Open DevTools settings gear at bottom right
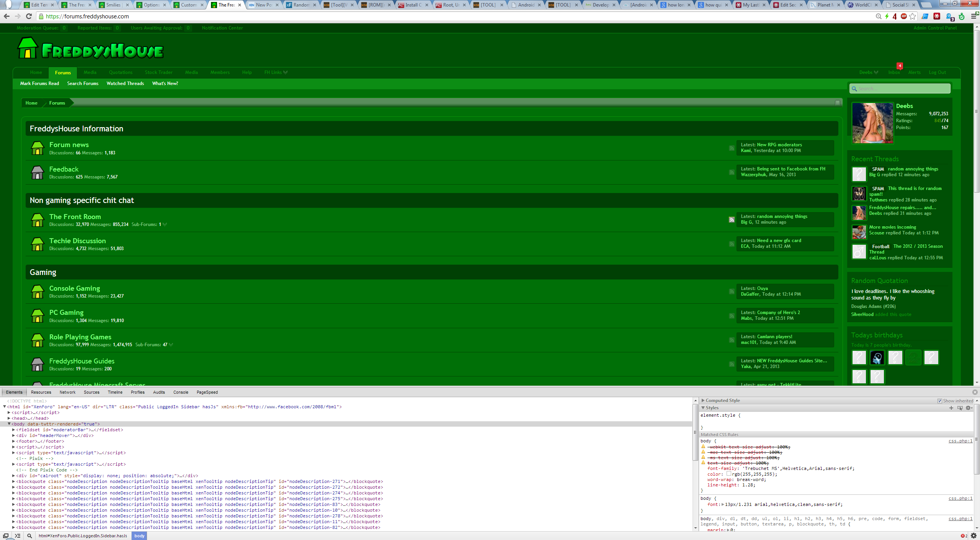 tap(974, 536)
